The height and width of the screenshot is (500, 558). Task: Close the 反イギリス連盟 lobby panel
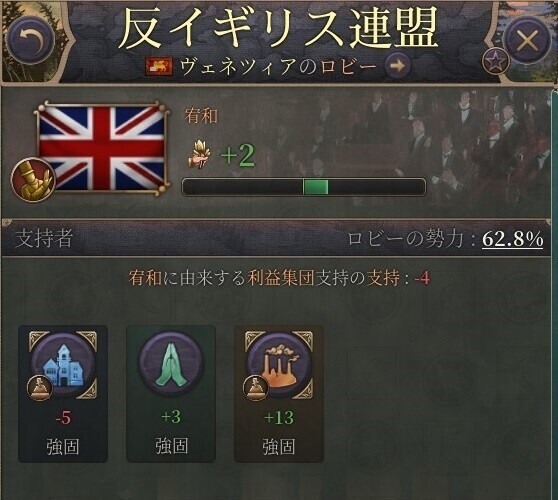click(x=527, y=41)
